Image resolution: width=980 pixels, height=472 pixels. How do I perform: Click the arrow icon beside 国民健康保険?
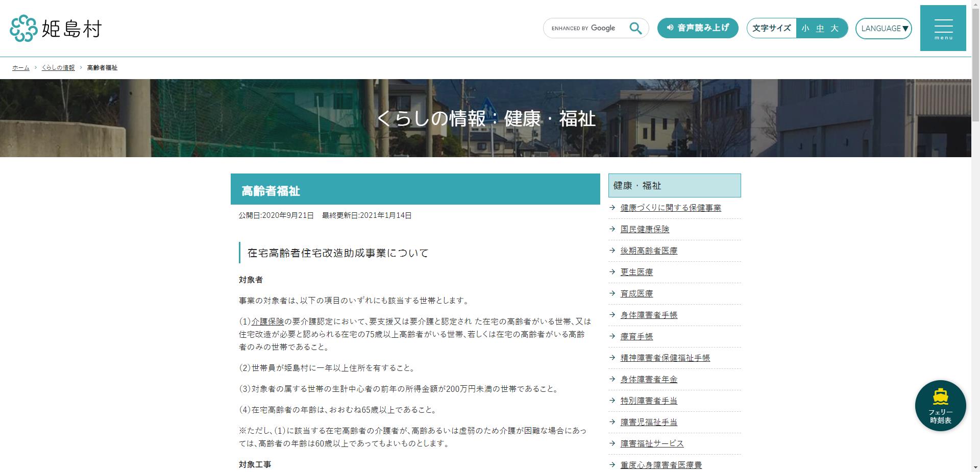pos(611,229)
